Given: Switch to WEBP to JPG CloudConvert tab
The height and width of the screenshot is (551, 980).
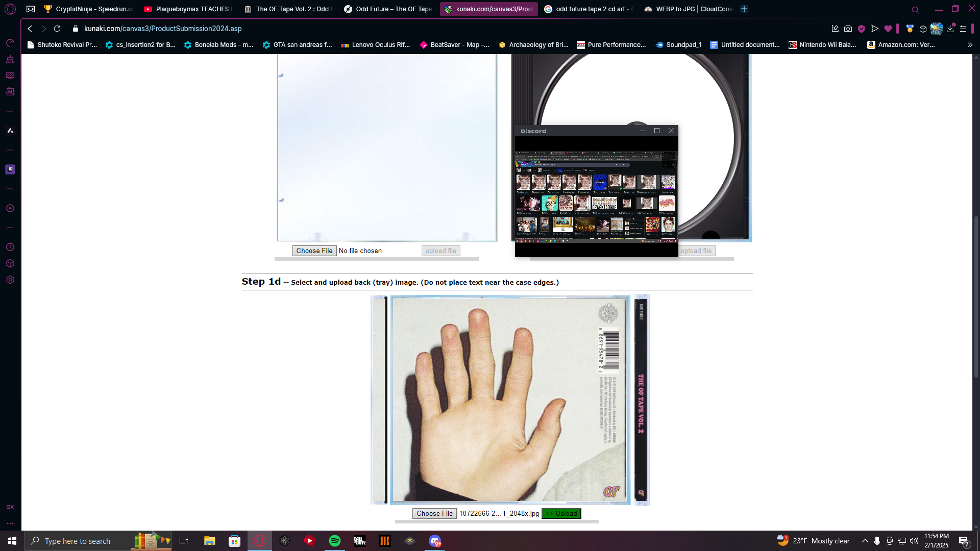Looking at the screenshot, I should (x=688, y=9).
